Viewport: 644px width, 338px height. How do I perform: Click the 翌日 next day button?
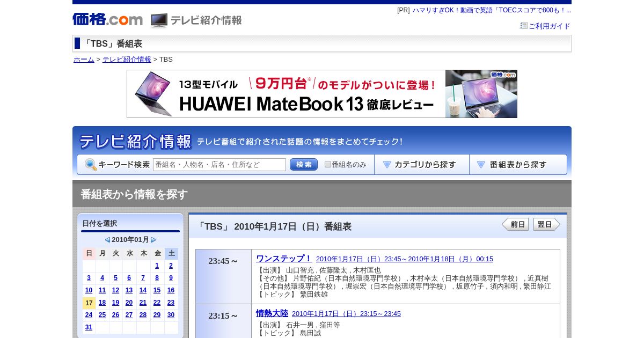click(547, 224)
